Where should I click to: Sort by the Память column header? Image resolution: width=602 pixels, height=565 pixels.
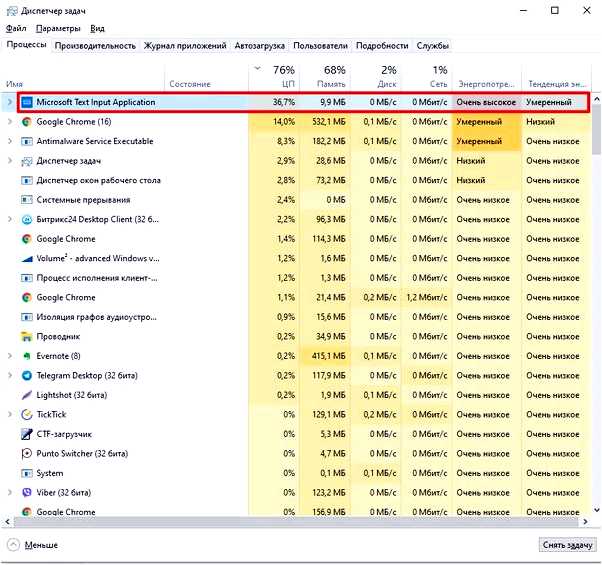[325, 77]
